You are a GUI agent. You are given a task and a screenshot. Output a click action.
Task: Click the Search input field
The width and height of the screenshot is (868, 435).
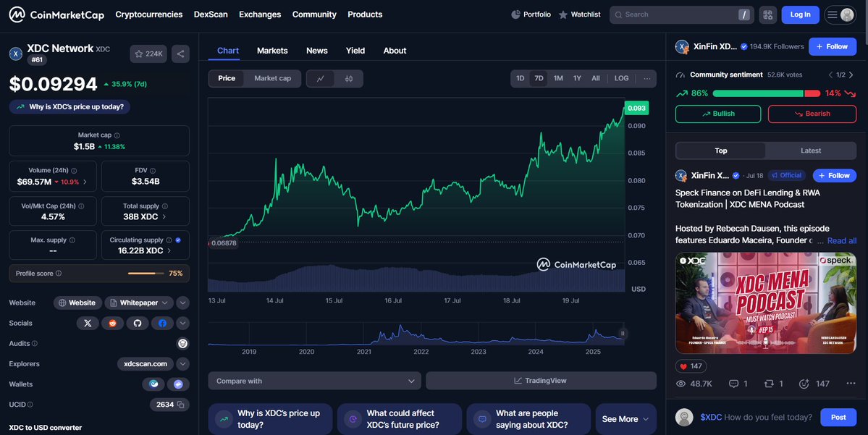[681, 15]
